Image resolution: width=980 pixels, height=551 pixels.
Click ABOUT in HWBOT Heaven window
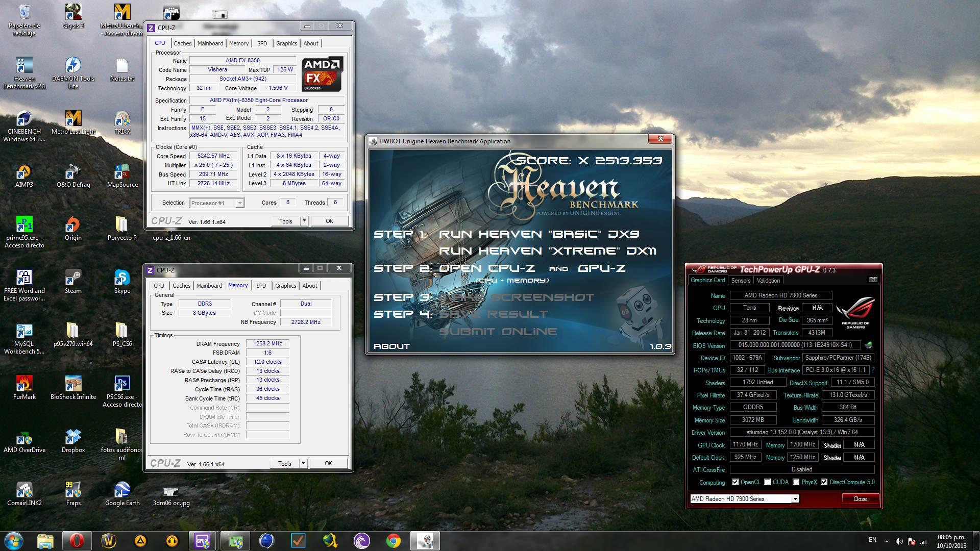(x=391, y=346)
